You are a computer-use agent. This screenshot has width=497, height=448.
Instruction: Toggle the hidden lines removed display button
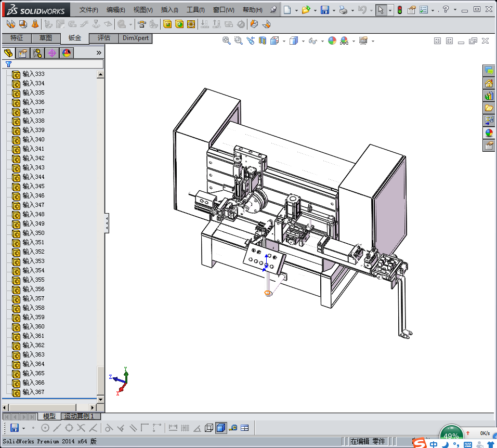pos(209,428)
